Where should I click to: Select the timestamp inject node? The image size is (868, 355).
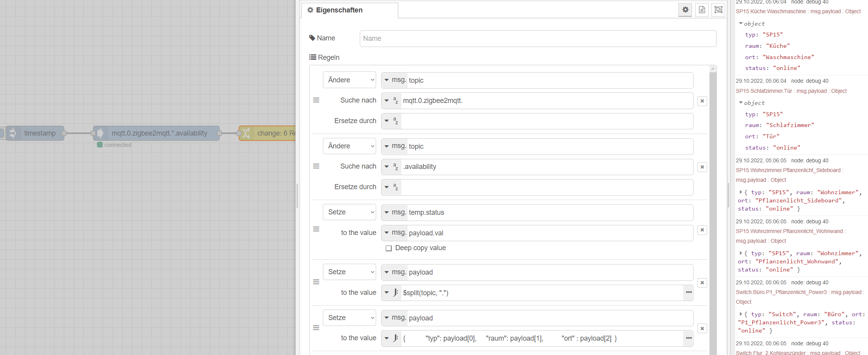(39, 133)
